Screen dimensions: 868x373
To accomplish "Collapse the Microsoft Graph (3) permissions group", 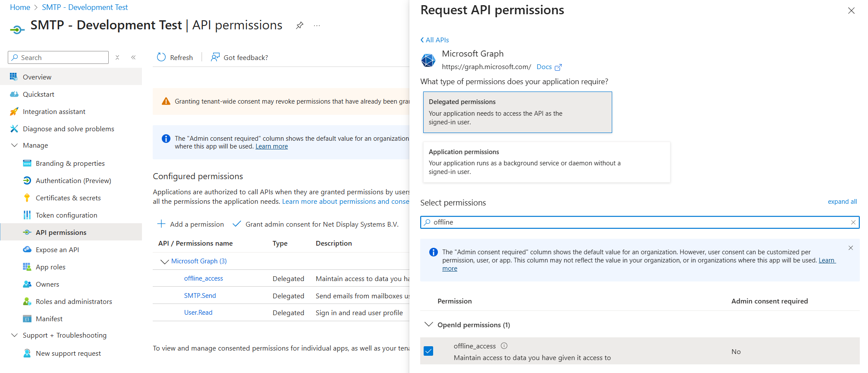I will coord(164,262).
